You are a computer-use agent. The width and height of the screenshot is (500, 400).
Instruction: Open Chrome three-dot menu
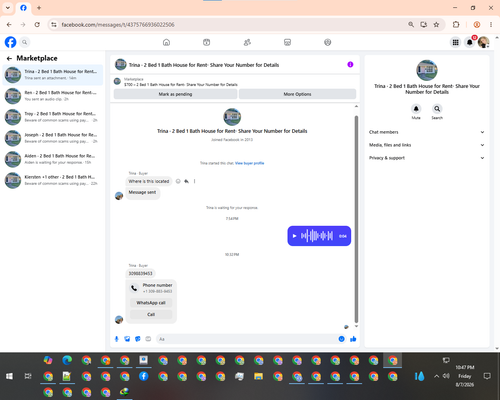(x=491, y=25)
